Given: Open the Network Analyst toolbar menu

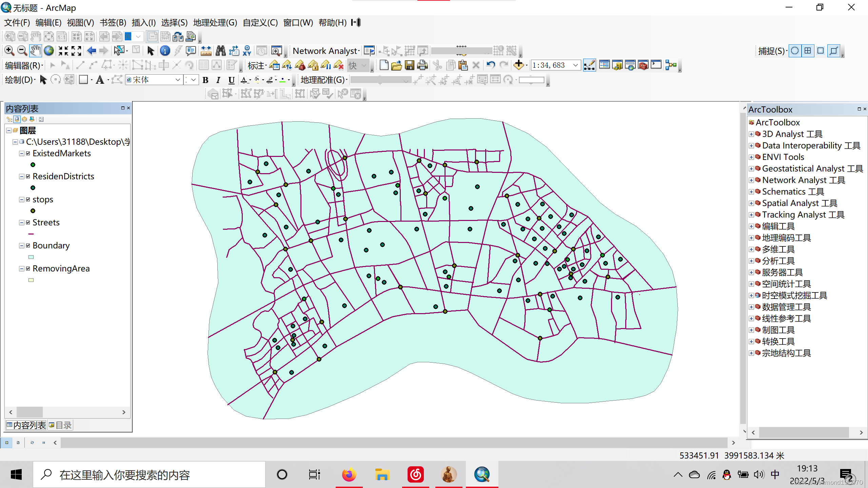Looking at the screenshot, I should point(326,51).
